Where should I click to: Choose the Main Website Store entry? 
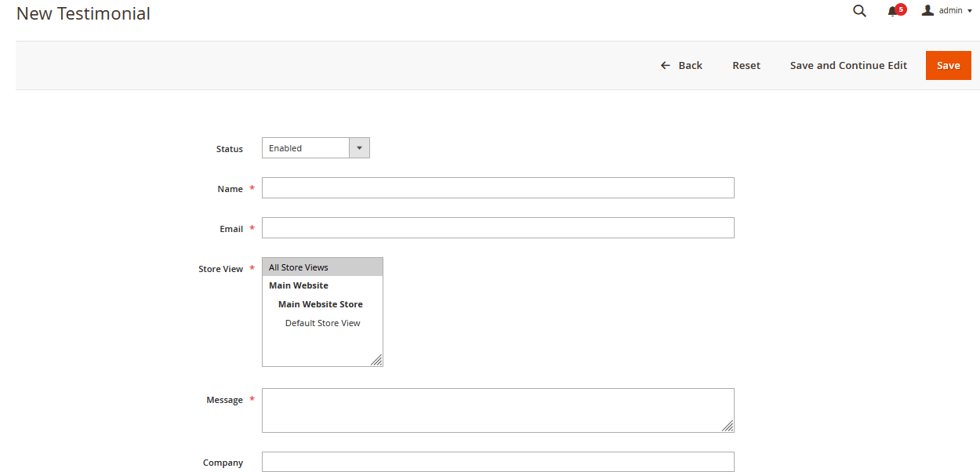(x=320, y=304)
